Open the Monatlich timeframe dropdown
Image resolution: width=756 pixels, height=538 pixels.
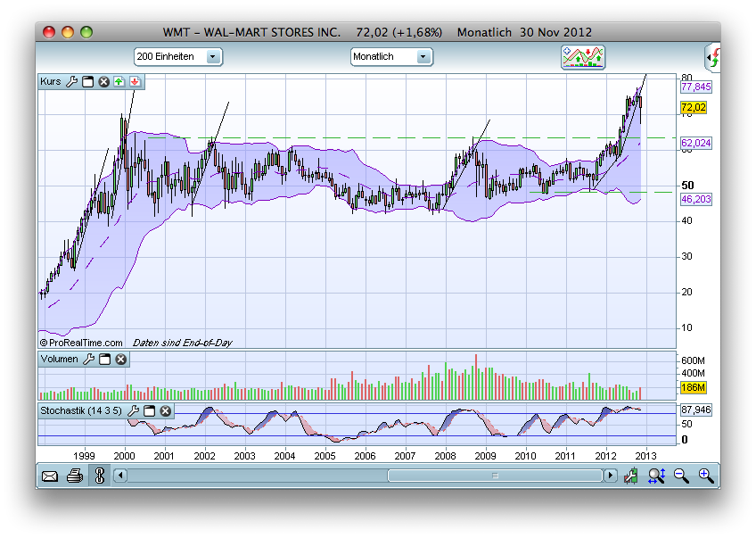[x=391, y=57]
